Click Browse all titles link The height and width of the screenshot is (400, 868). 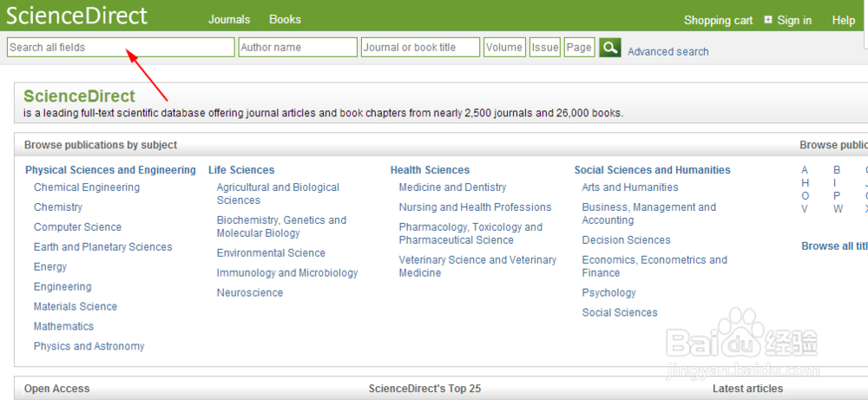835,246
